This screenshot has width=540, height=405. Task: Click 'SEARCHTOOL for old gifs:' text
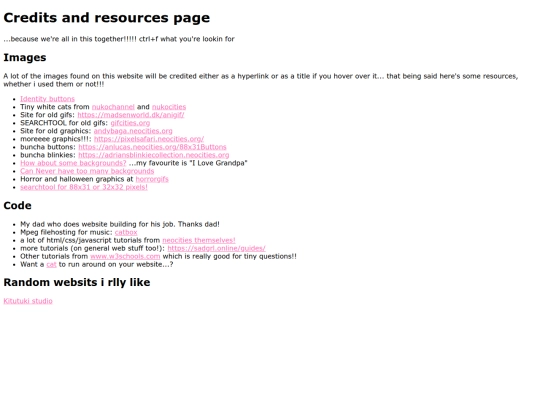point(64,123)
